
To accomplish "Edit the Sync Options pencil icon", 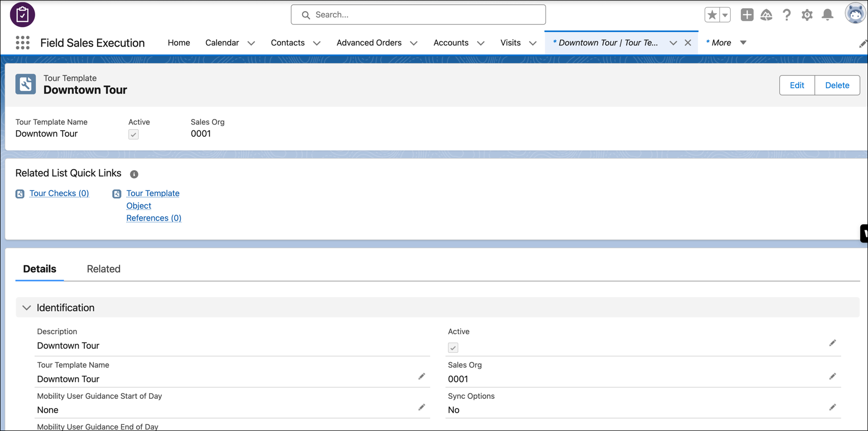I will coord(832,407).
